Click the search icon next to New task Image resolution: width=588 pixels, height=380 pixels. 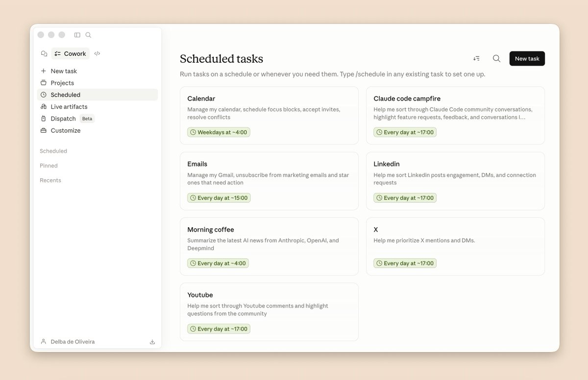[x=496, y=58]
